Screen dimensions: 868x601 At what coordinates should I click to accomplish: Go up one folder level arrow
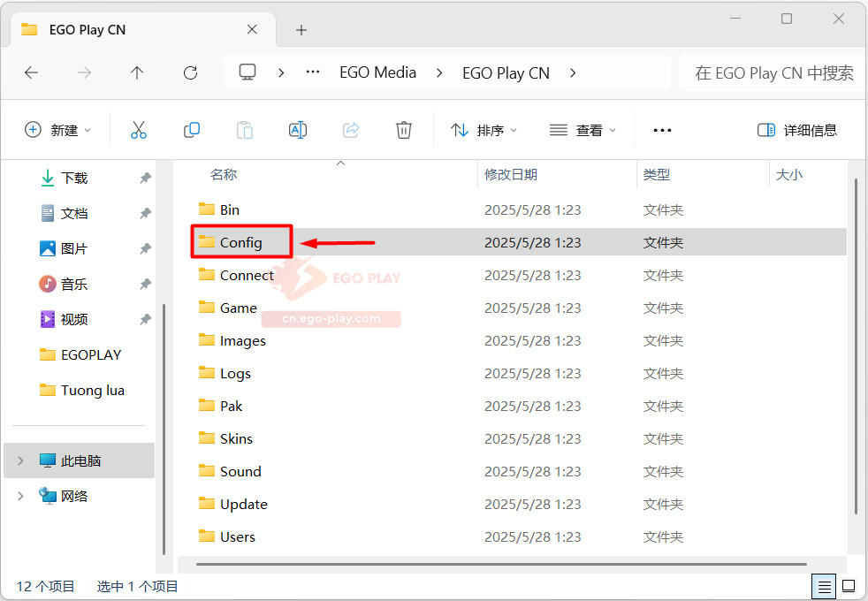tap(137, 72)
